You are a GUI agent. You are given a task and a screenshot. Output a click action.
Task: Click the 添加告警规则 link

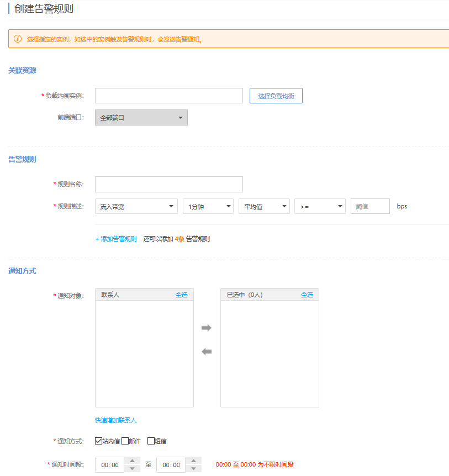coord(116,239)
